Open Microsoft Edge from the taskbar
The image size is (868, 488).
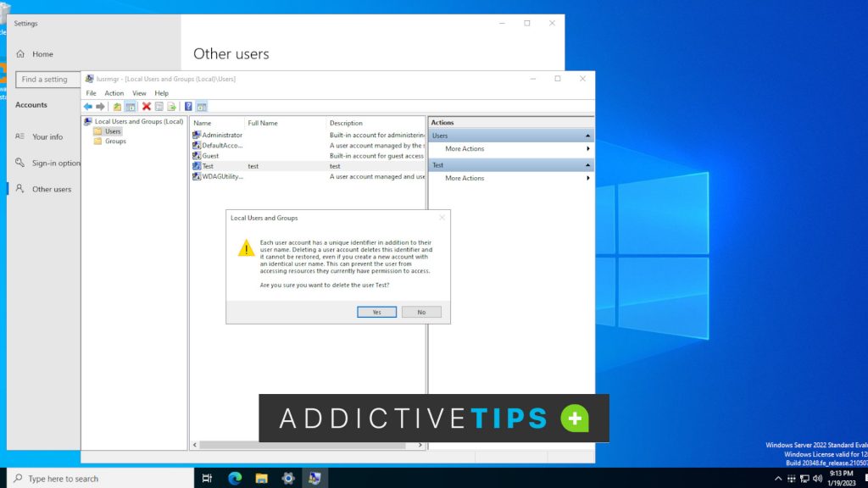point(233,478)
